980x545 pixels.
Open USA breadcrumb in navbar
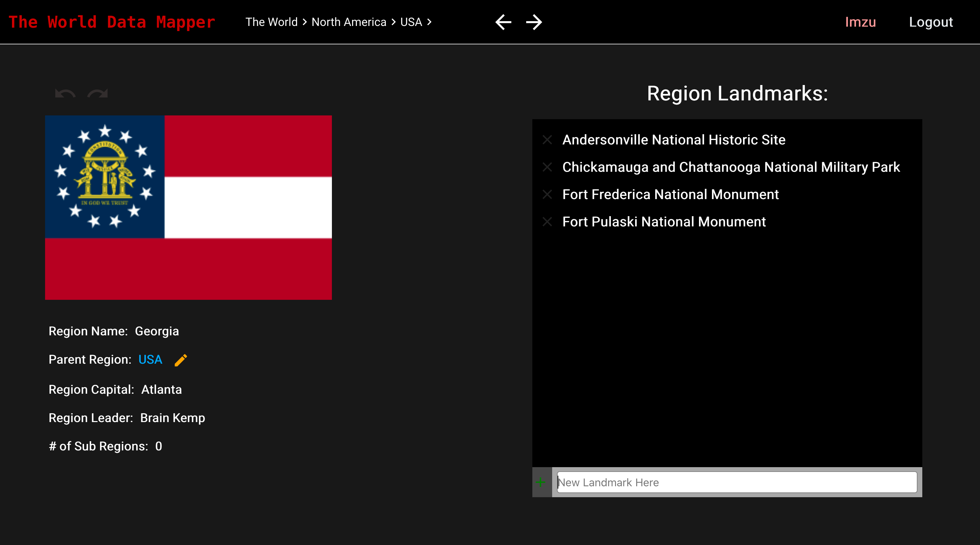tap(411, 22)
